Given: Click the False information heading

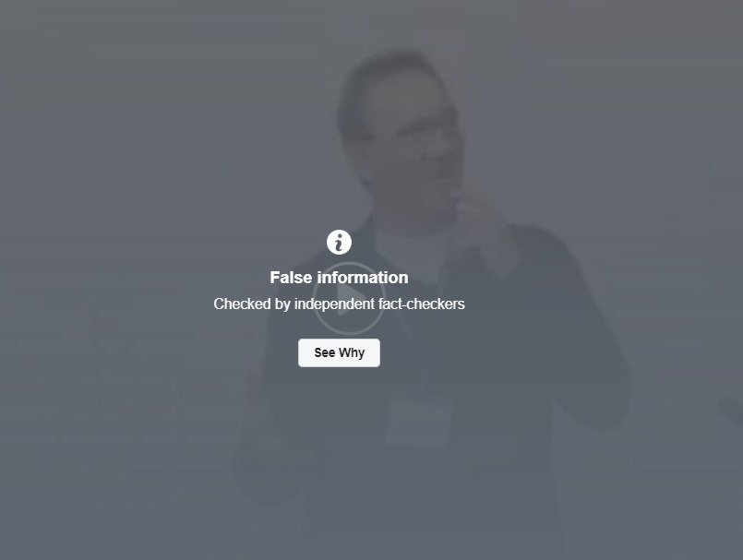Looking at the screenshot, I should point(339,277).
